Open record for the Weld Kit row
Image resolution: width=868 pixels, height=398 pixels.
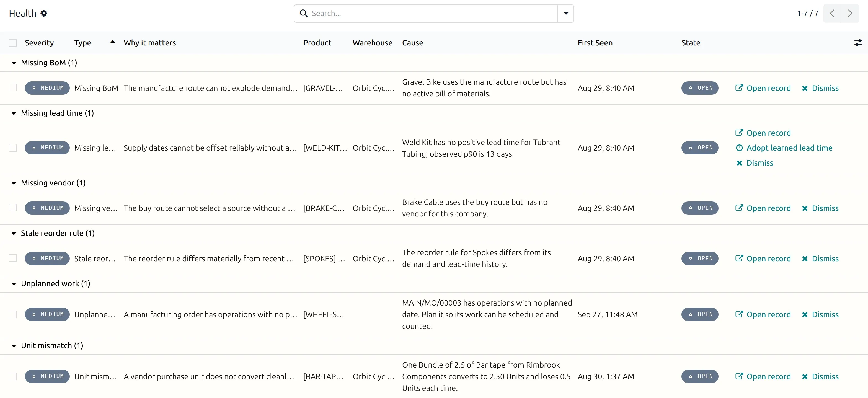click(x=763, y=133)
